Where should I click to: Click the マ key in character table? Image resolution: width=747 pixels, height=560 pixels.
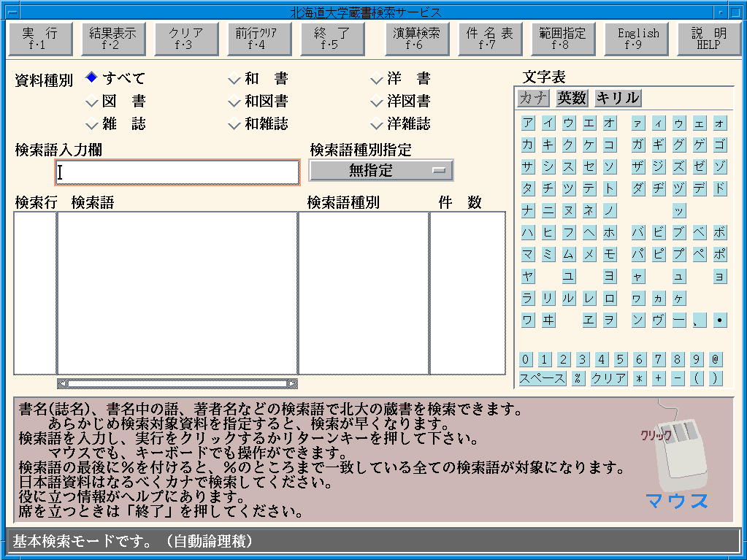pyautogui.click(x=527, y=254)
